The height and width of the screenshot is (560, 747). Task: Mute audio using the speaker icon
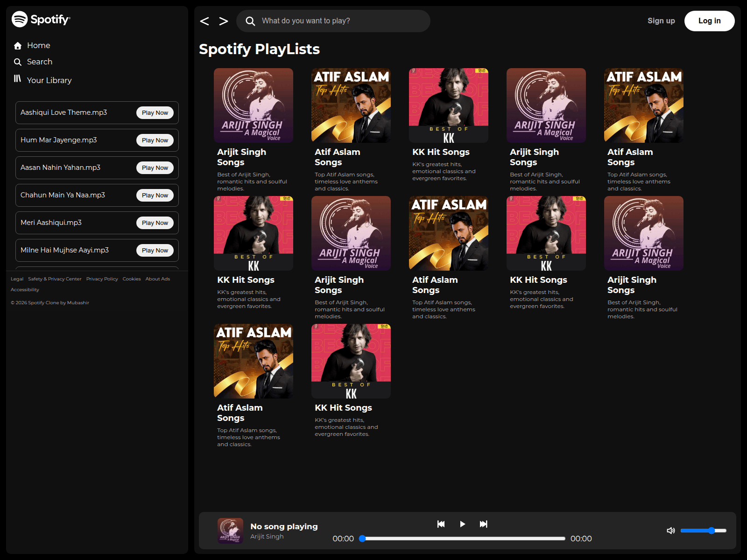(671, 531)
